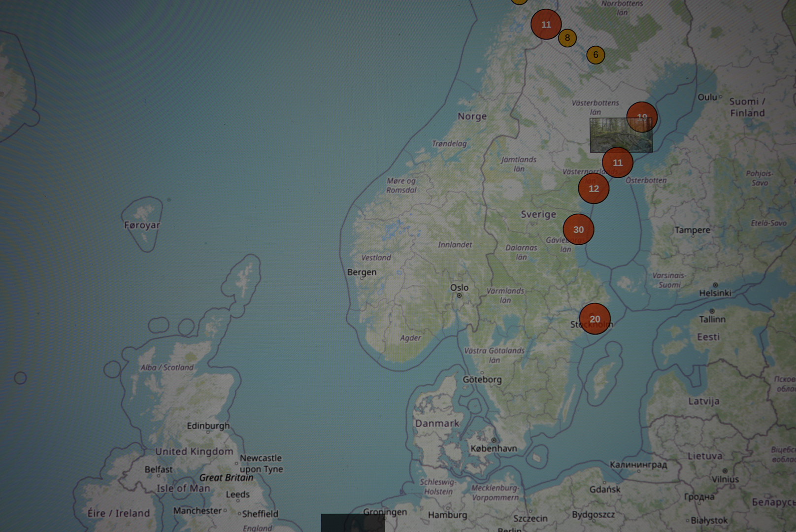This screenshot has width=796, height=532.
Task: Expand the topmost red 11 cluster
Action: tap(546, 24)
